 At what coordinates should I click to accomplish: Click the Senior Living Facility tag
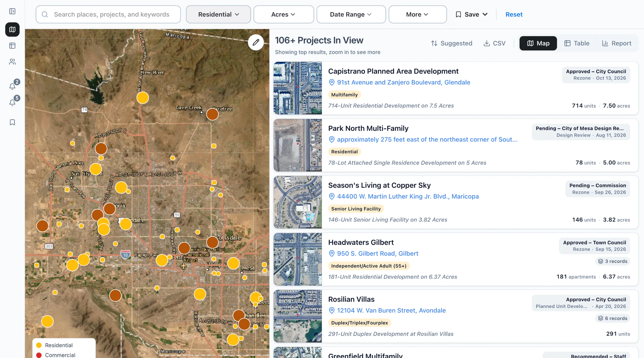pos(356,209)
